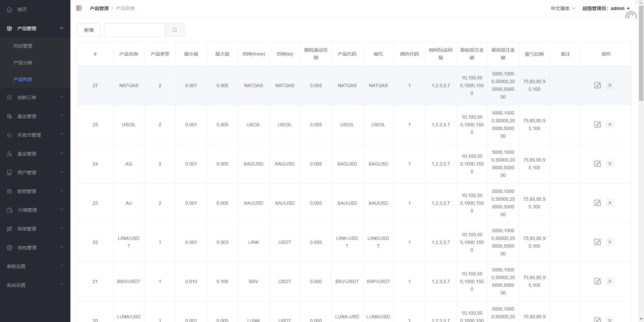Delete the AU product row

(x=610, y=203)
